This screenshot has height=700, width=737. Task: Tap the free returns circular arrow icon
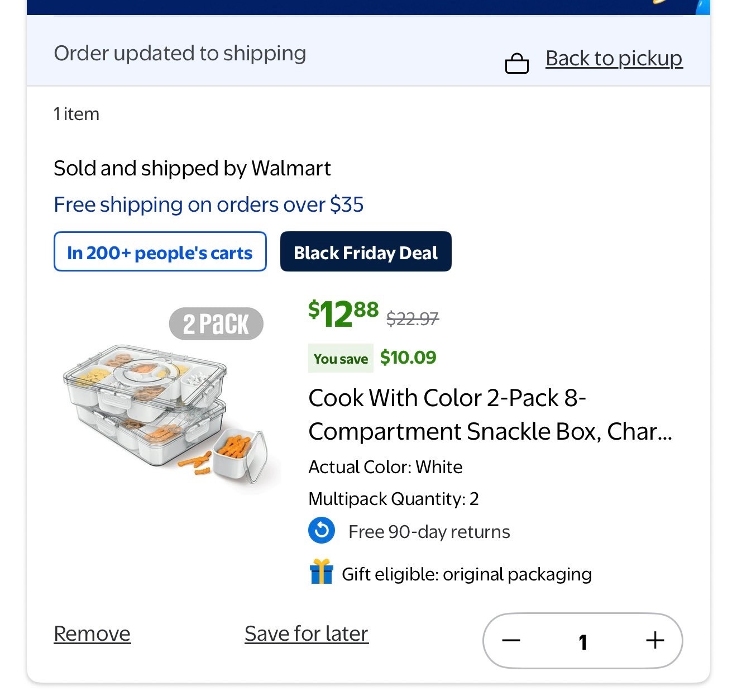pos(322,531)
